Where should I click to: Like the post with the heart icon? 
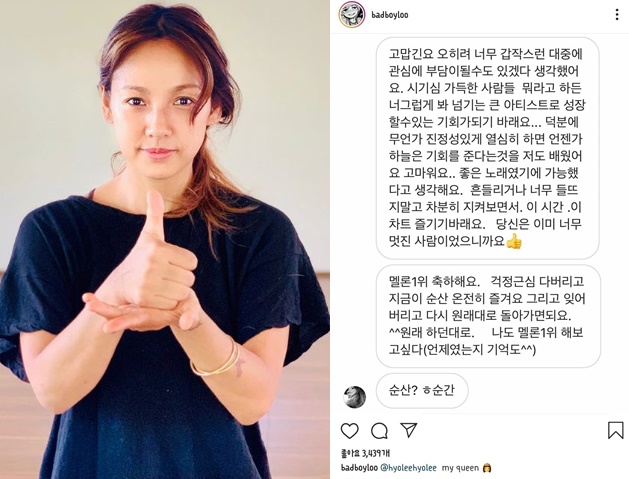click(349, 431)
